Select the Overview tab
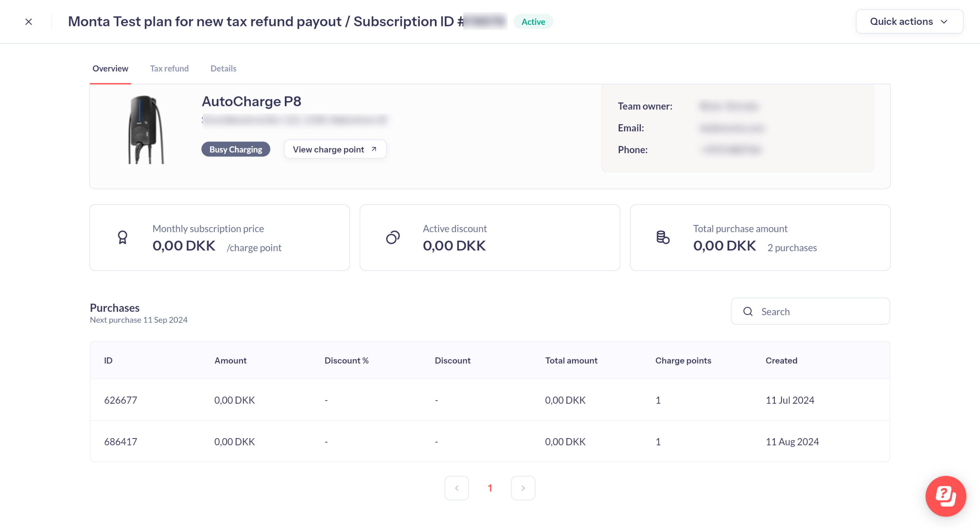 (110, 69)
